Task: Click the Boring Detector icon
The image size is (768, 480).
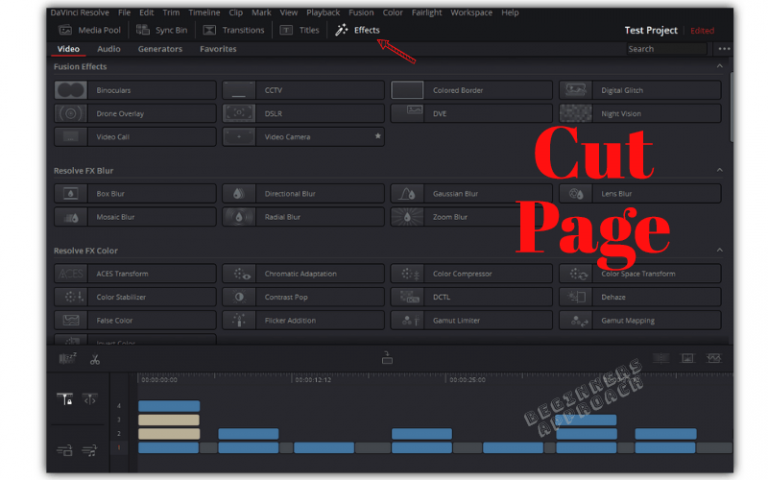Action: (x=67, y=359)
